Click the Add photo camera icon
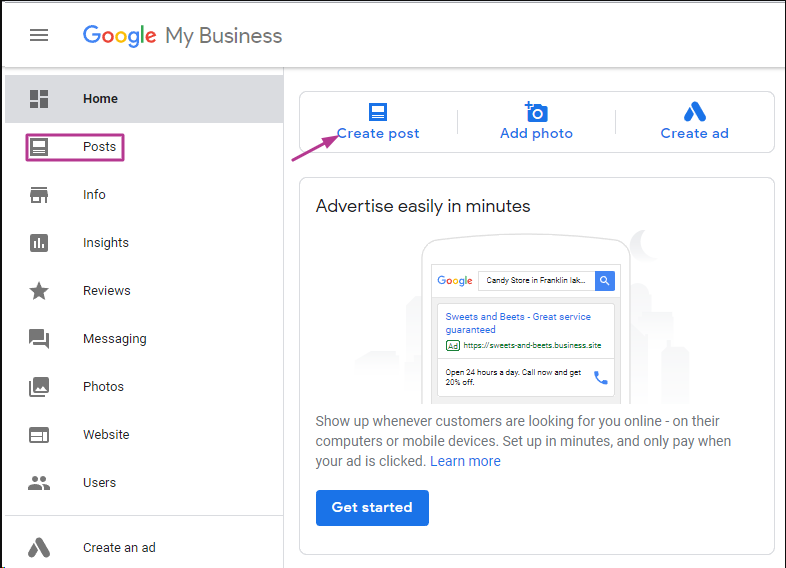Screen dimensions: 786x568 click(536, 112)
